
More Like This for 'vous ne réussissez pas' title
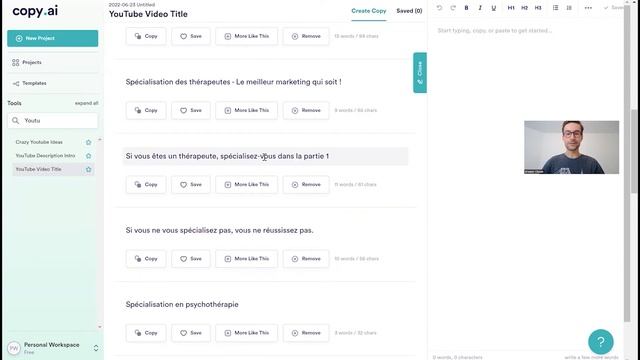[247, 259]
